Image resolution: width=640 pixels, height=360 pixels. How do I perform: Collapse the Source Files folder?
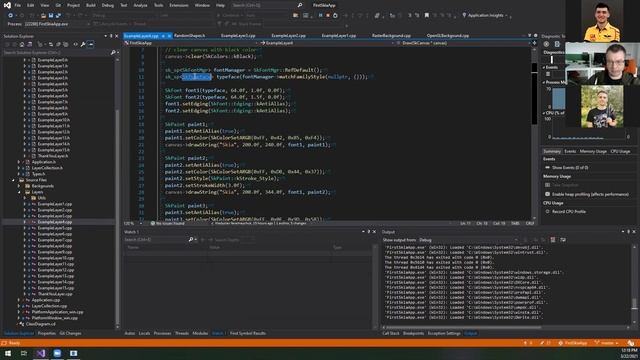[x=13, y=180]
